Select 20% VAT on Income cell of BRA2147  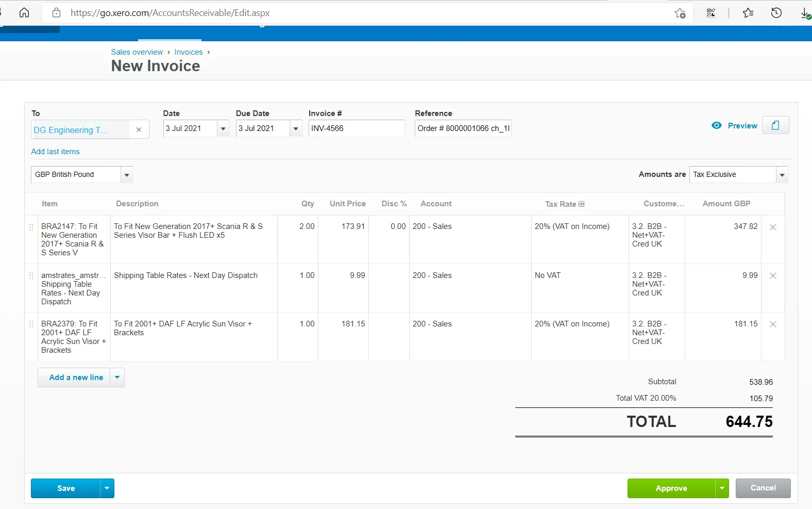[x=580, y=240]
